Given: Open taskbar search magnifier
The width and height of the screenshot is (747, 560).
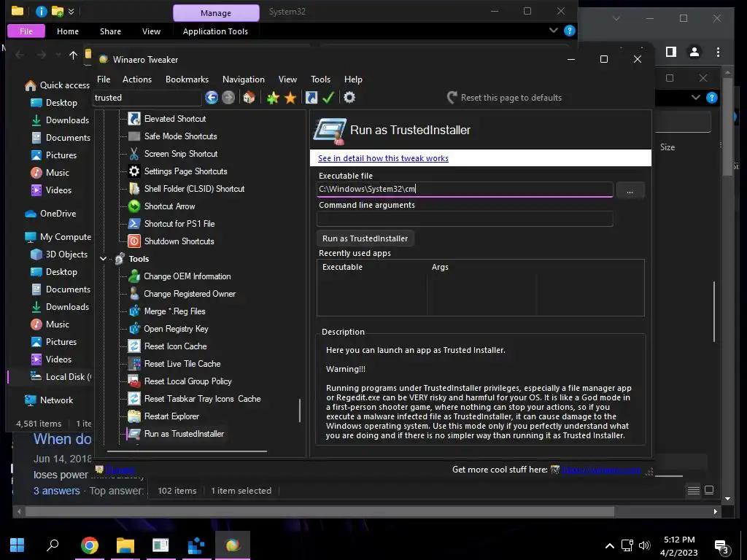Looking at the screenshot, I should tap(53, 545).
